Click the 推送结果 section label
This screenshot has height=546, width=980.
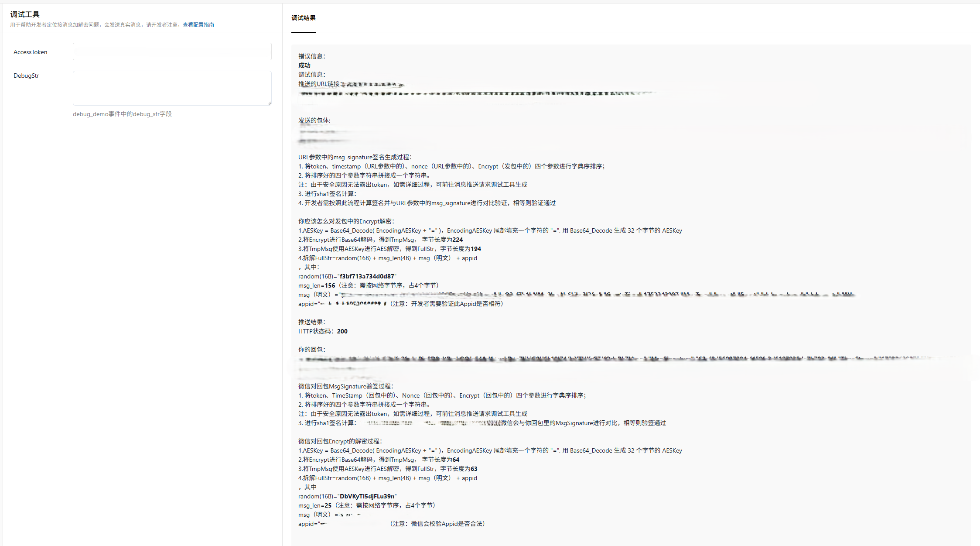click(311, 322)
